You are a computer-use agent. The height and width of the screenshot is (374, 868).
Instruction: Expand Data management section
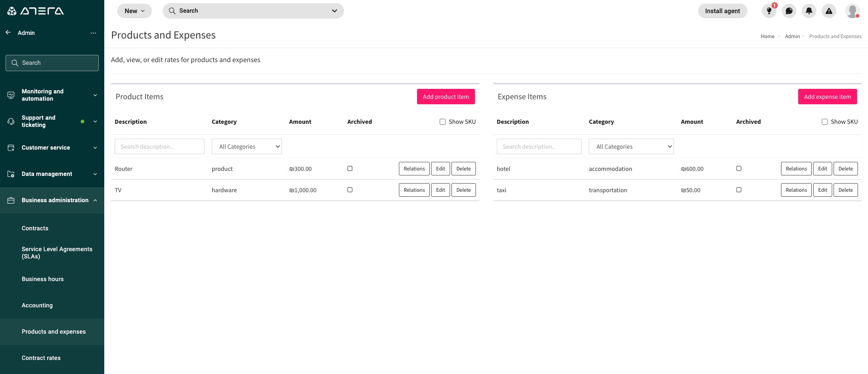click(95, 174)
